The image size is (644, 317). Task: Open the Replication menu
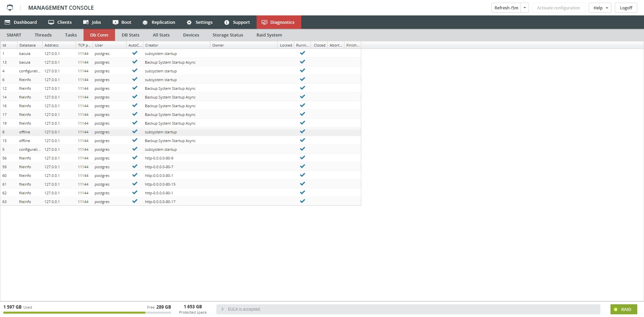pos(159,22)
